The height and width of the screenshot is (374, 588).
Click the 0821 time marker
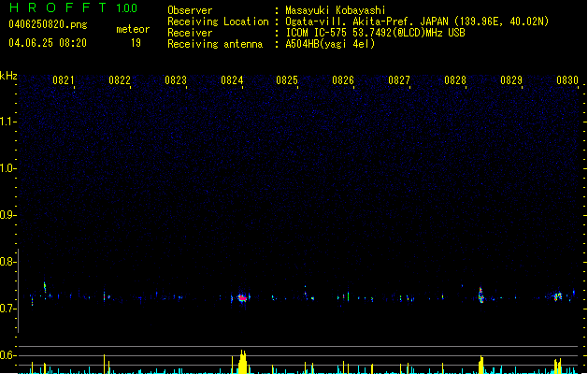(64, 80)
